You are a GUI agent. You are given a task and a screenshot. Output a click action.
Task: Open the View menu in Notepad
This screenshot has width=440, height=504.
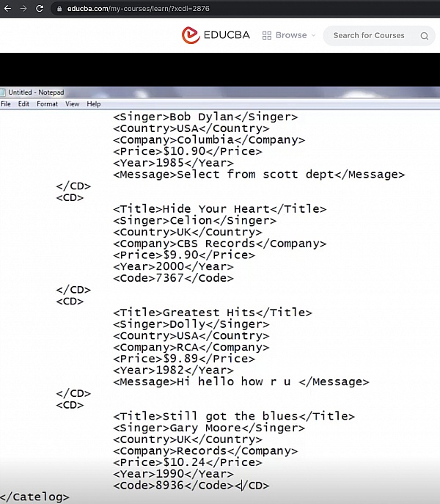[72, 104]
